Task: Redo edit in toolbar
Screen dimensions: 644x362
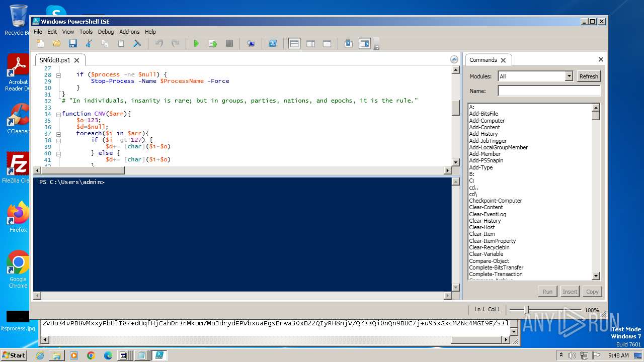Action: pos(175,44)
